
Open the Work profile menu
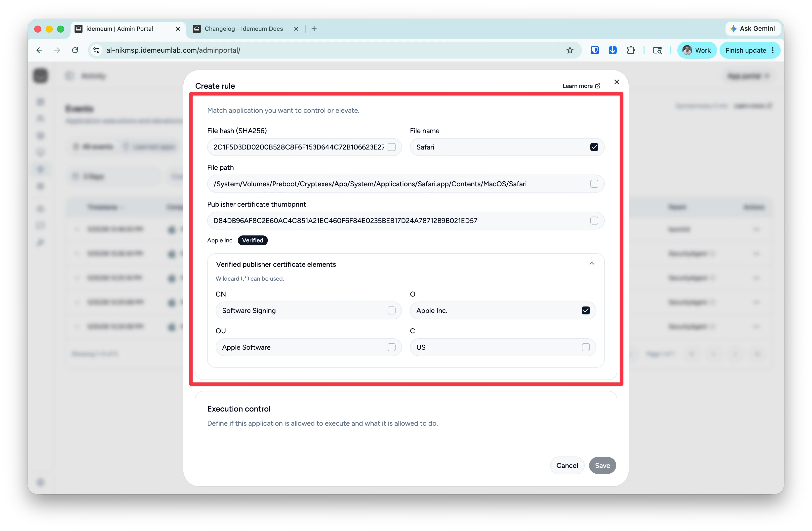[697, 50]
